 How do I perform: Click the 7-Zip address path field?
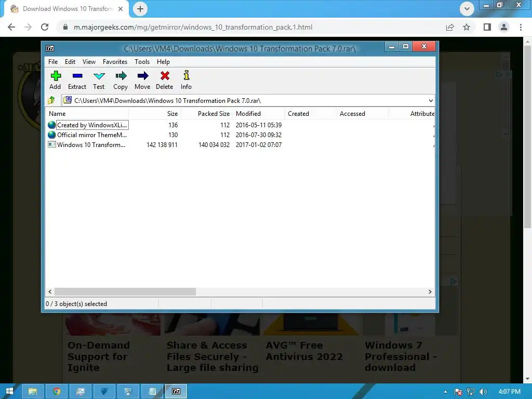tap(248, 100)
